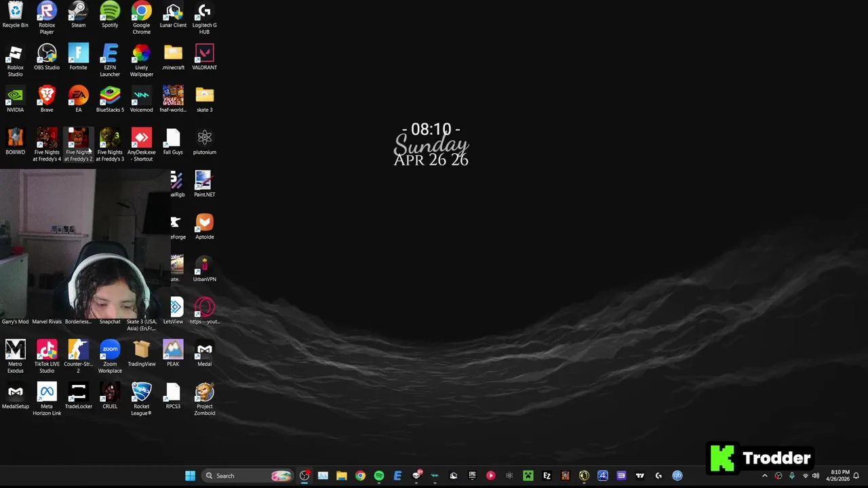Select the Counter-Strike 2 desktop icon
Screen dimensions: 868x488
(x=78, y=357)
